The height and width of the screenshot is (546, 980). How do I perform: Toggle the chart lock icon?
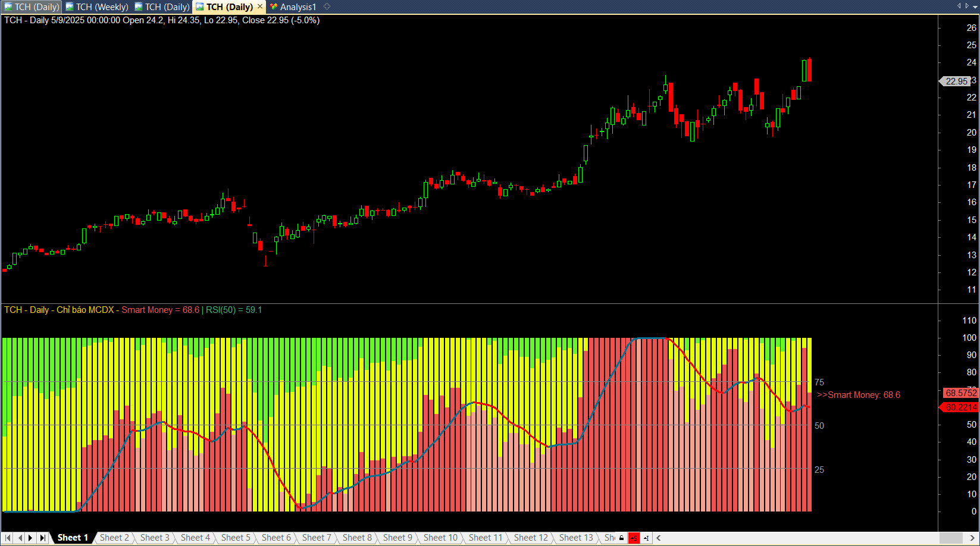[x=621, y=538]
